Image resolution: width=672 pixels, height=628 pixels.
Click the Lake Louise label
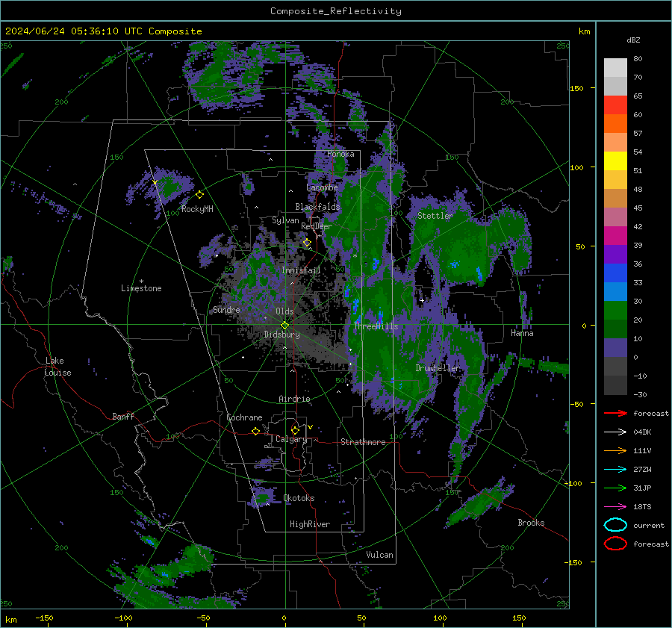[x=58, y=367]
